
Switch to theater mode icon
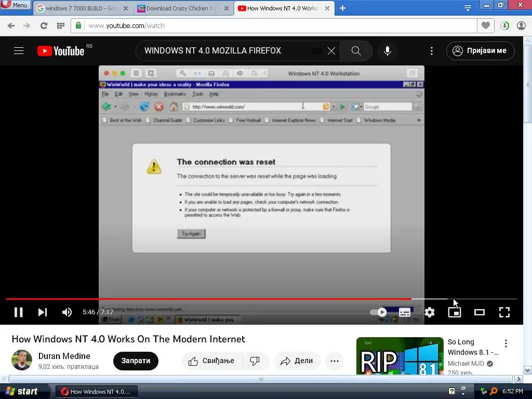click(480, 312)
